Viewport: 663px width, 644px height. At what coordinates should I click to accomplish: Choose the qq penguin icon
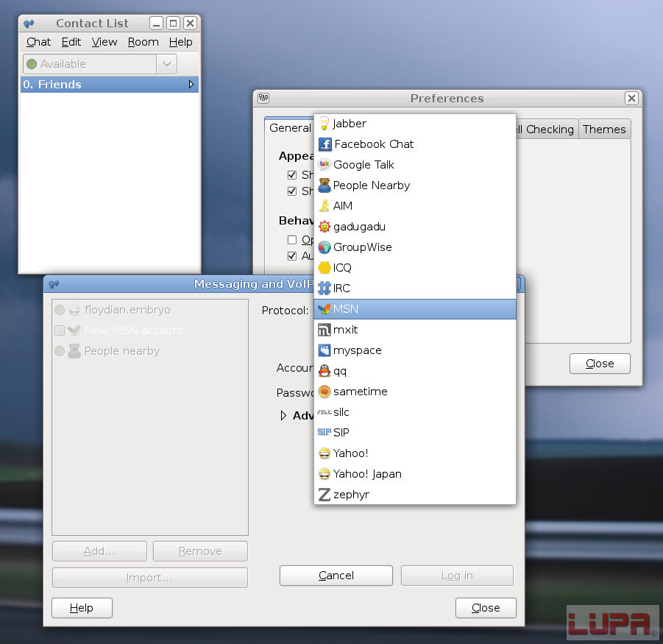[x=325, y=371]
